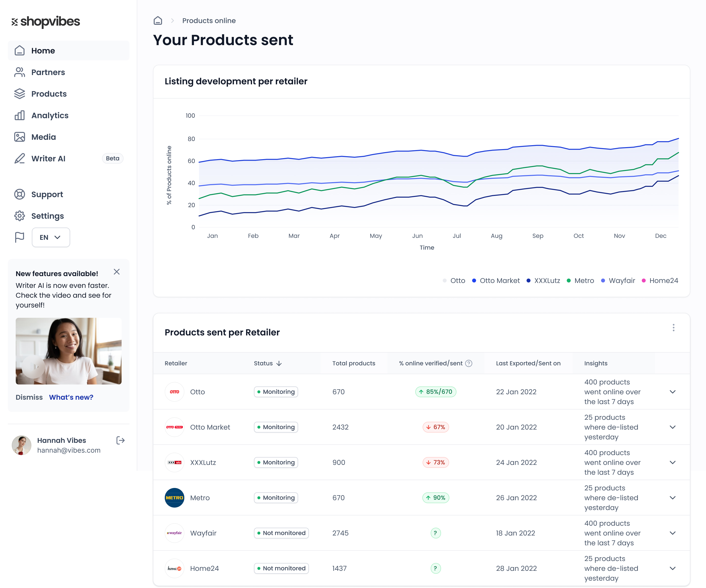Open the three-dot menu on retailer table
706x588 pixels.
tap(673, 328)
